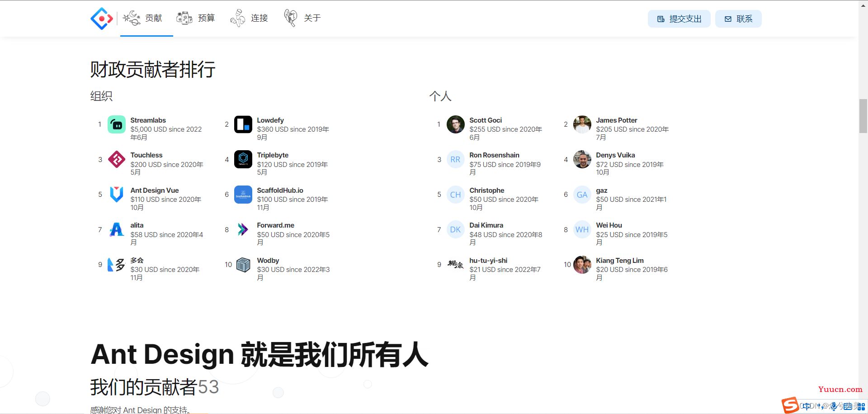Click the GA avatar of gaz
This screenshot has height=414, width=868.
[x=582, y=195]
